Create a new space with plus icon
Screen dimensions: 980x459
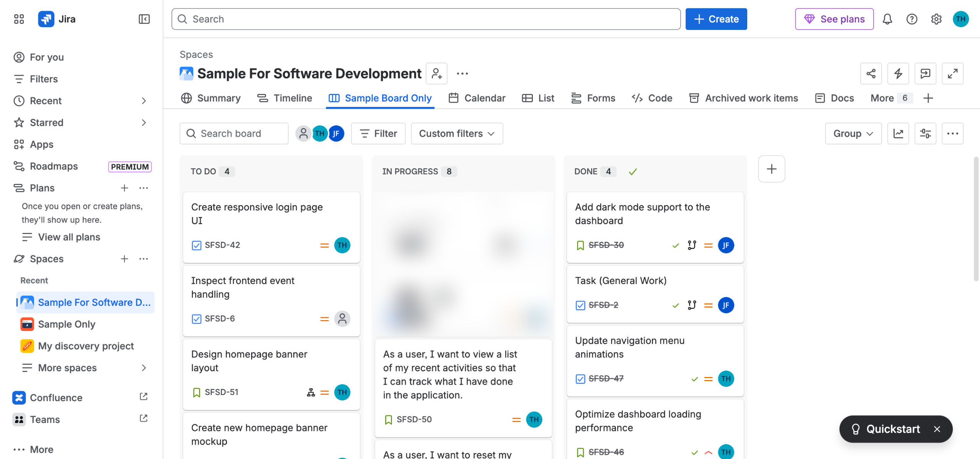(124, 259)
